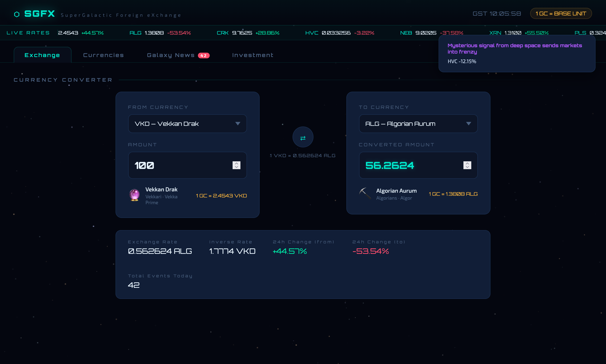Click the 1 GC = 2.4543 VKD rate
The height and width of the screenshot is (364, 606).
pos(221,196)
